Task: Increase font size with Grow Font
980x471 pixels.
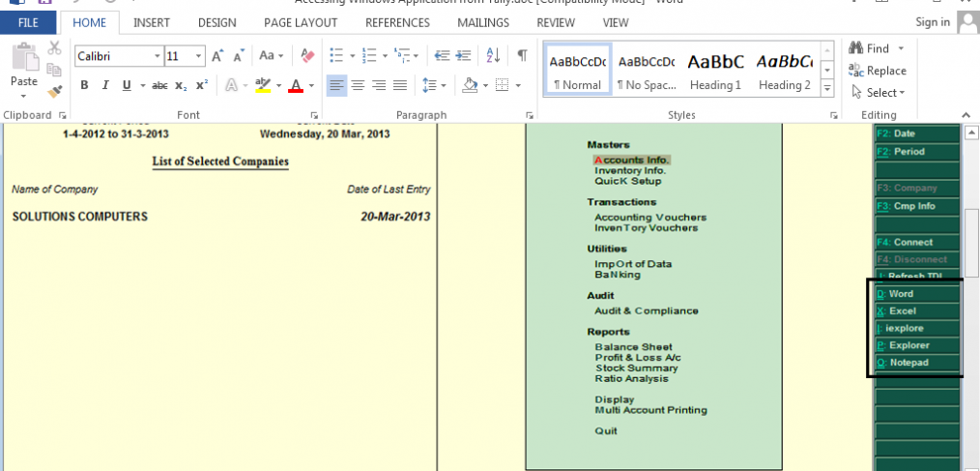Action: click(216, 56)
